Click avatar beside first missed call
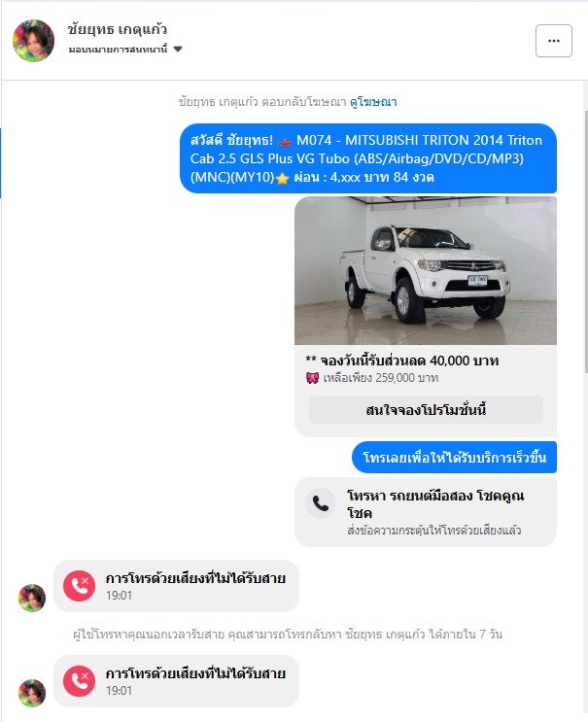Screen dimensions: 588x722 (x=32, y=598)
